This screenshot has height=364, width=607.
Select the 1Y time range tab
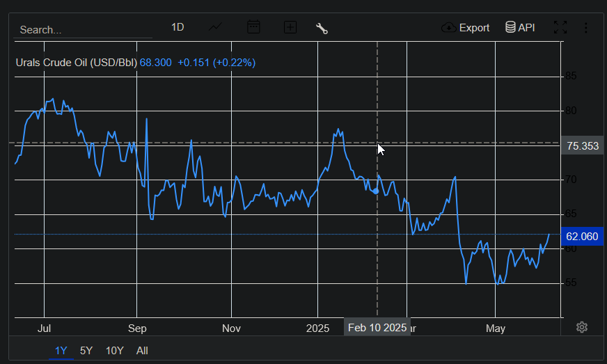61,351
